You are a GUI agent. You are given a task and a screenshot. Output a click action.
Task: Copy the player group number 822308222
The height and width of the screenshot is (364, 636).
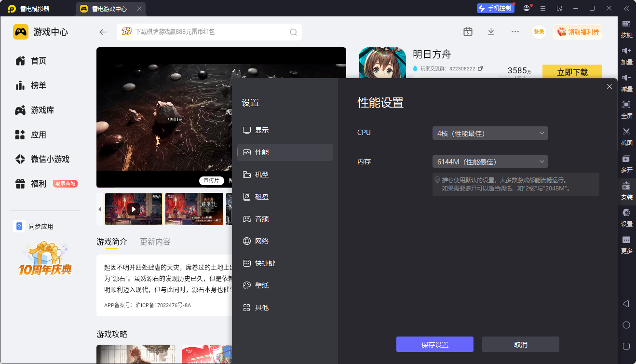tap(480, 68)
